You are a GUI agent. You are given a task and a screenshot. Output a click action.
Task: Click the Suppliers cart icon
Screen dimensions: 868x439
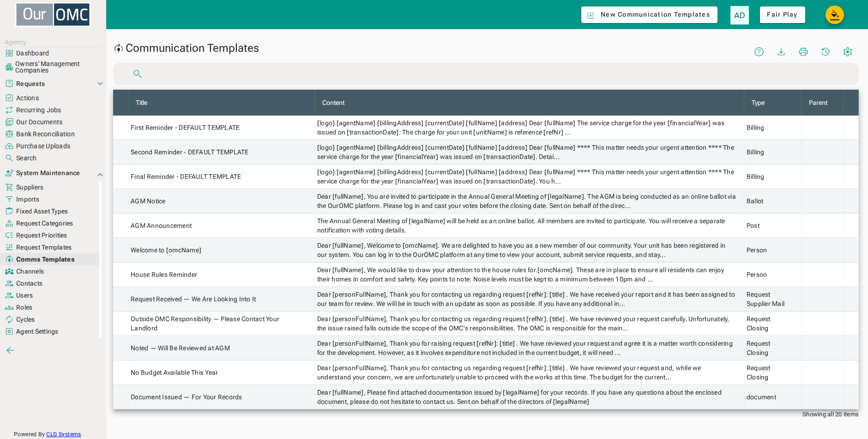pos(9,187)
